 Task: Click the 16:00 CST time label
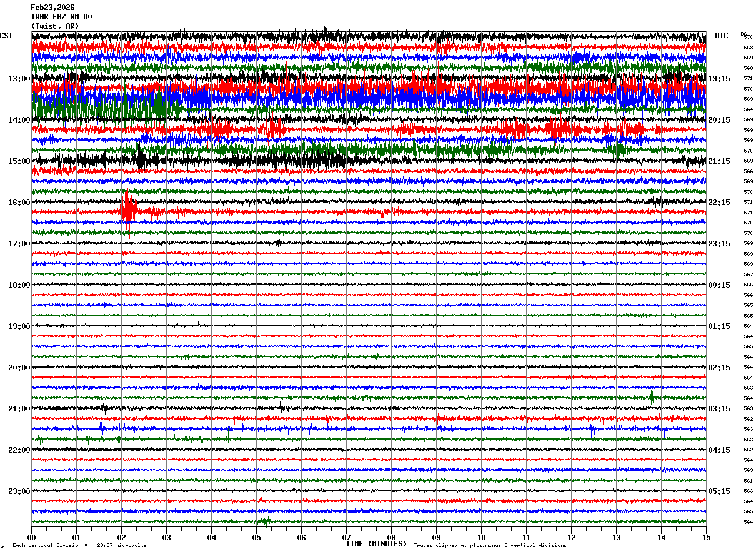(19, 203)
